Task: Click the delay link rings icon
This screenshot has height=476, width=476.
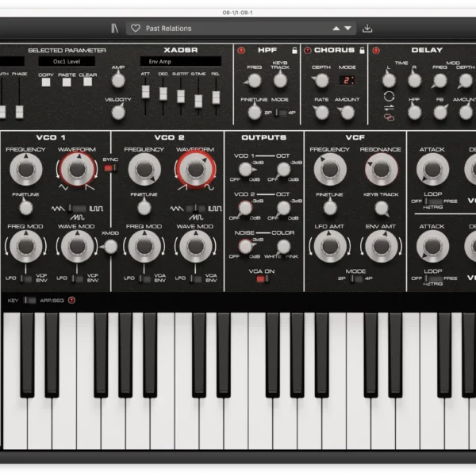Action: click(x=389, y=117)
